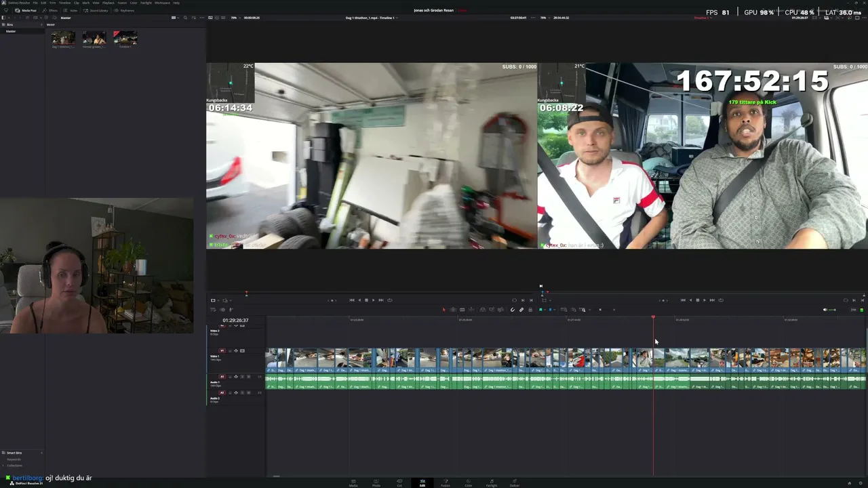Toggle the source viewer mode icon
The image size is (868, 488).
click(213, 300)
